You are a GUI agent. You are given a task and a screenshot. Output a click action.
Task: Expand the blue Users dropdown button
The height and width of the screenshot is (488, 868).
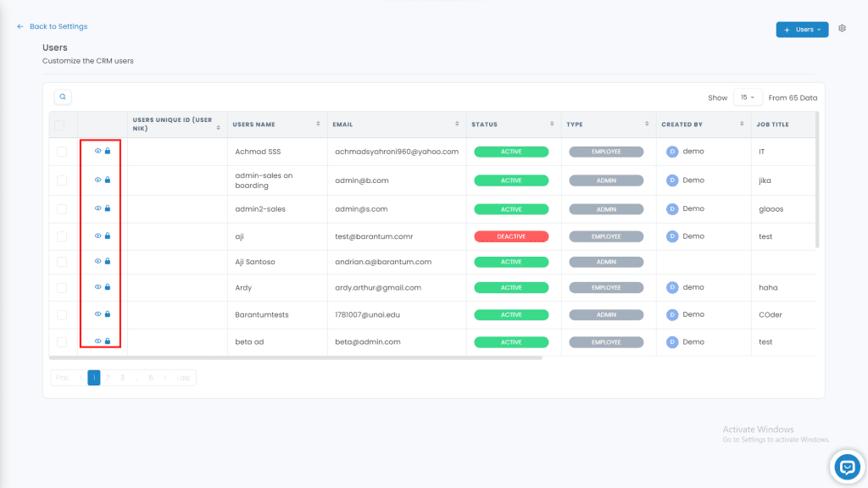coord(802,30)
